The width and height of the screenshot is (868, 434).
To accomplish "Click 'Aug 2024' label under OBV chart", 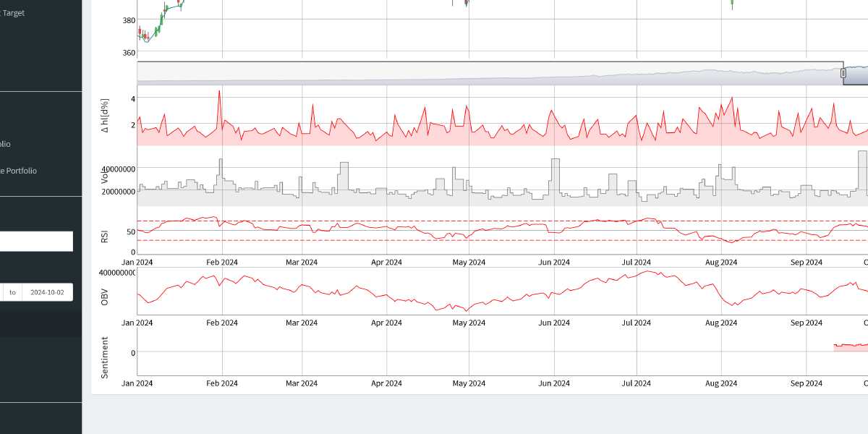I will pyautogui.click(x=720, y=323).
